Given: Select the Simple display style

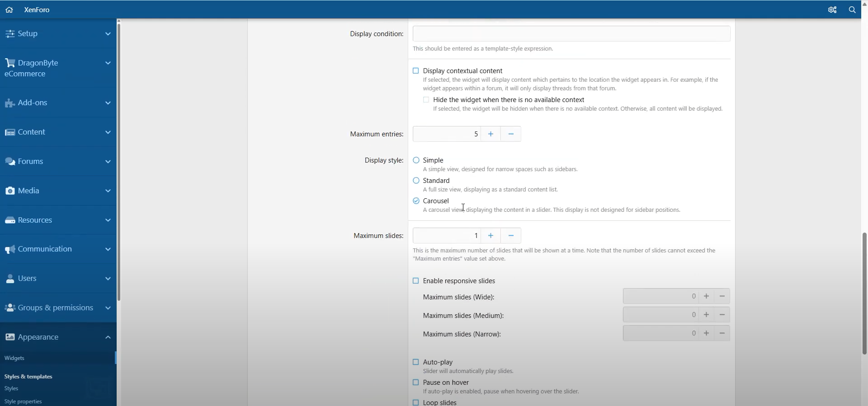Looking at the screenshot, I should (x=416, y=160).
